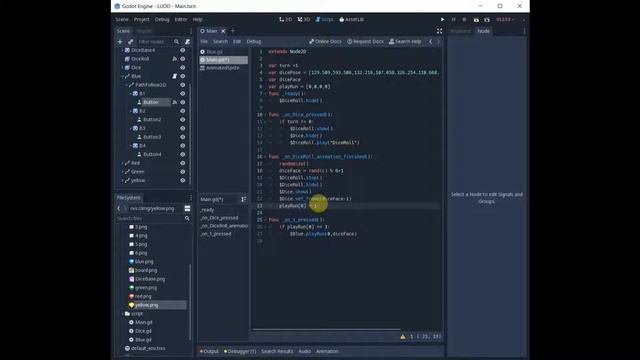
Task: Toggle visibility of the Button2 node
Action: 183,120
